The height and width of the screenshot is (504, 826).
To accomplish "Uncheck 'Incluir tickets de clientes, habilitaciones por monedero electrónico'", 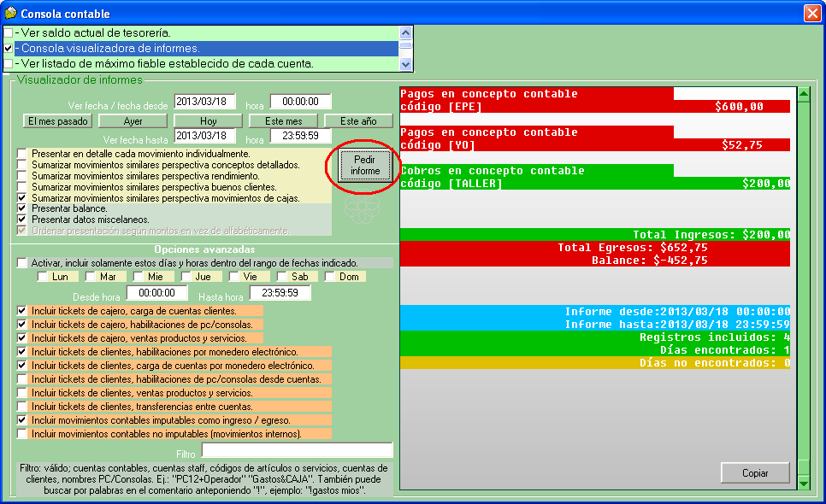I will 21,352.
